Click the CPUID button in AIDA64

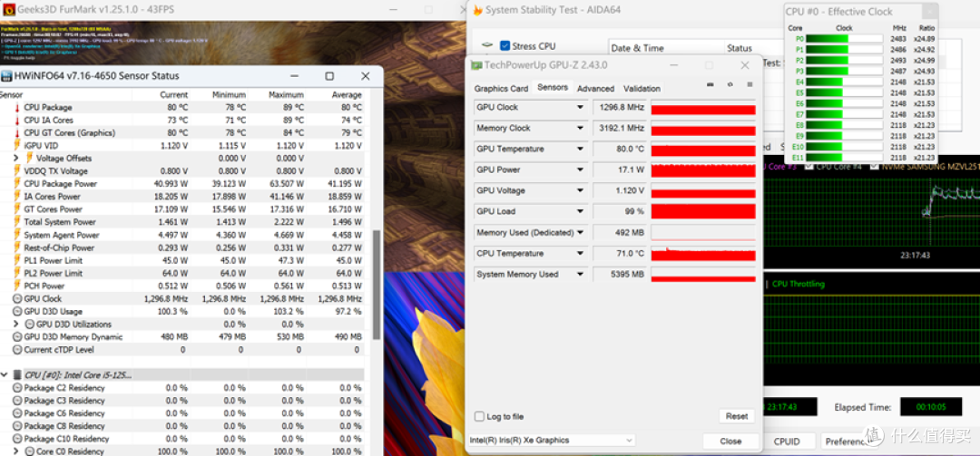tap(787, 441)
